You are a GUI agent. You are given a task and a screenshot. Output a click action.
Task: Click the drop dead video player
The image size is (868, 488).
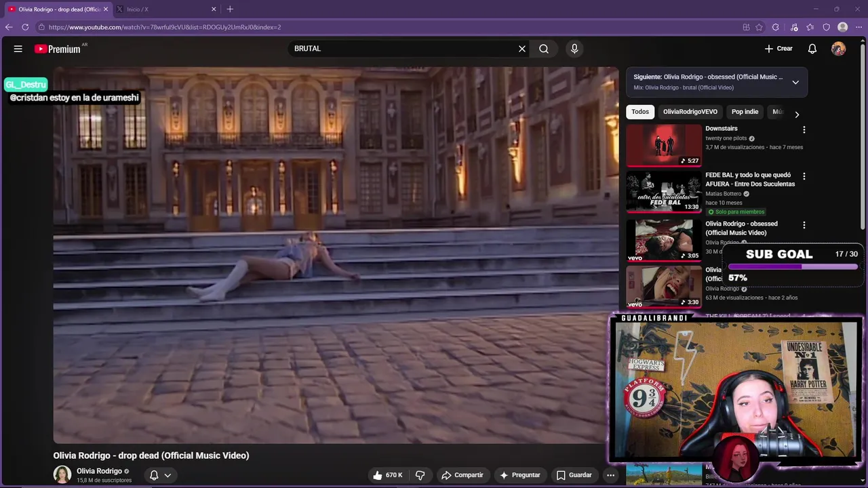[x=336, y=255]
